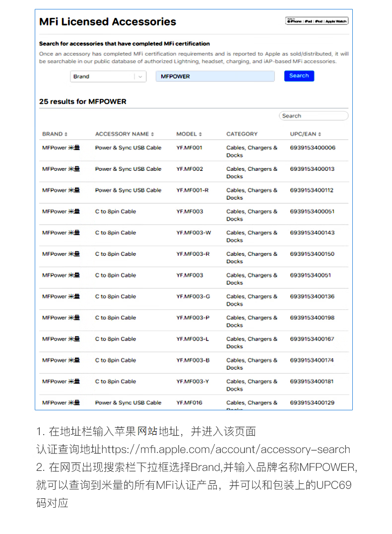Click UPC code 6939153400167
Viewport: 392px width, 534px height.
312,339
